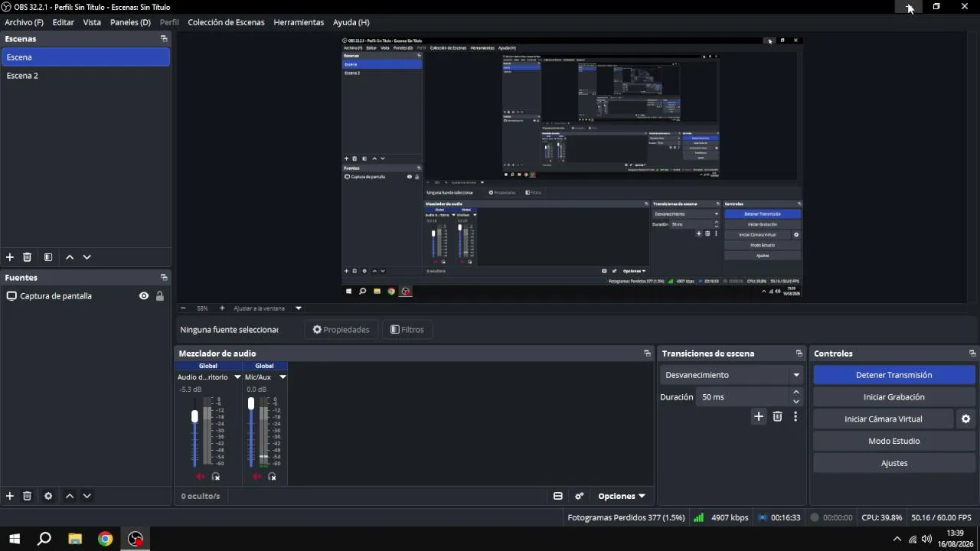
Task: Decrease transition duration with down arrow
Action: [796, 402]
